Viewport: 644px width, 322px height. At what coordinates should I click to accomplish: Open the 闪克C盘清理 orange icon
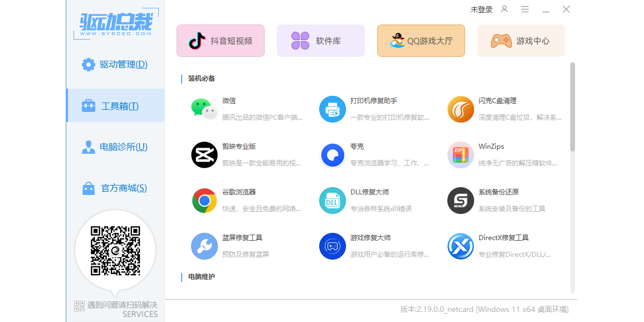coord(460,109)
